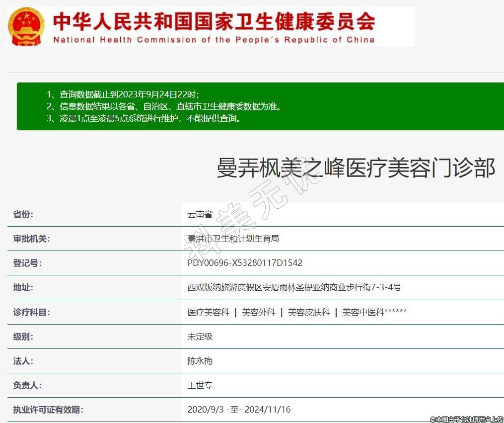Screen dimensions: 504x423
Task: Click the 医疗美容科 department entry
Action: coord(208,312)
